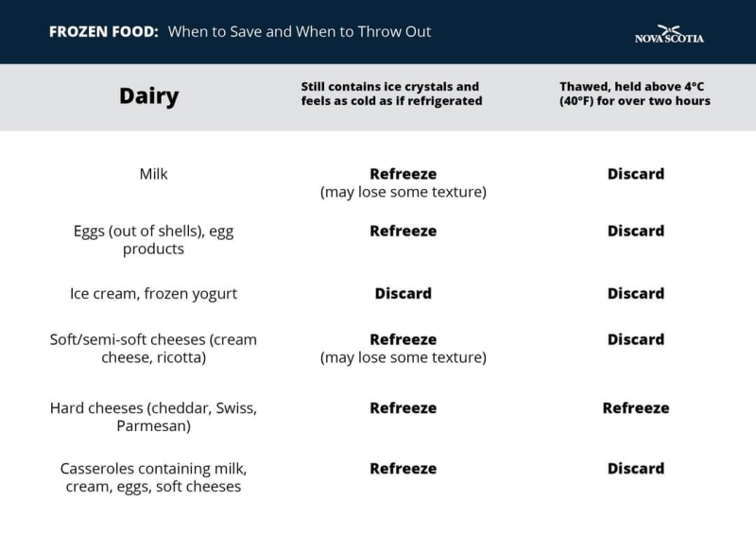Viewport: 756px width, 534px height.
Task: Click the ice crystals column header
Action: tap(391, 94)
